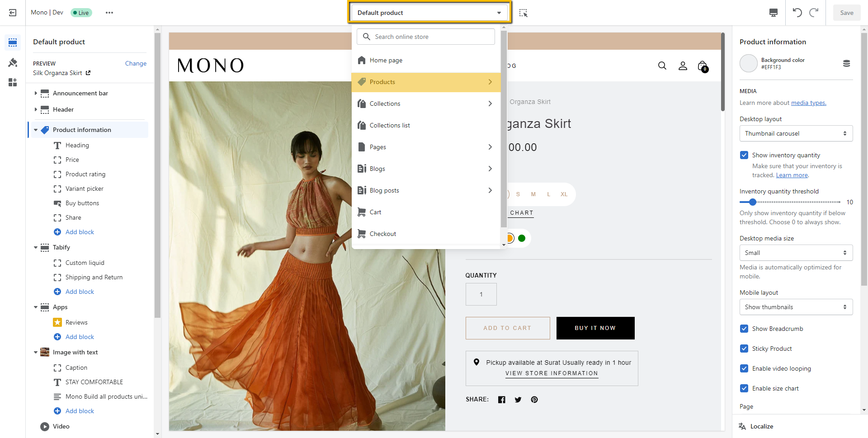
Task: Disable Sticky Product checkbox
Action: pos(744,349)
